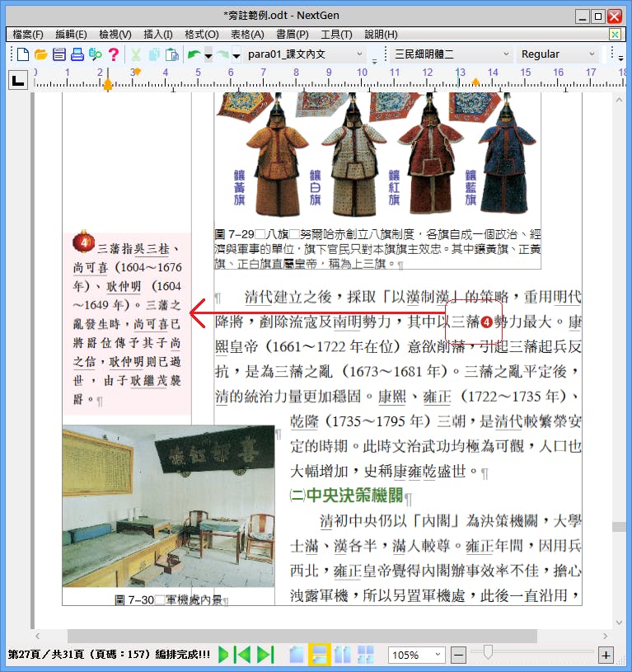Click the Paste clipboard icon

(x=172, y=54)
